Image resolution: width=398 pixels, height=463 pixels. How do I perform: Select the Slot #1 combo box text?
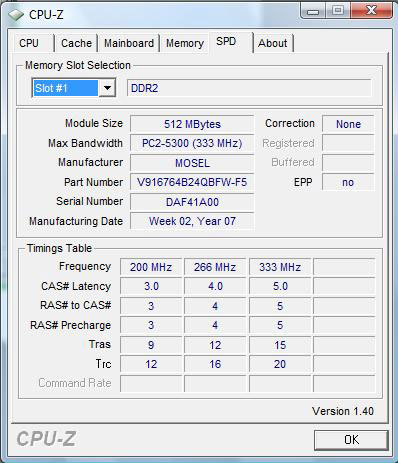coord(66,88)
